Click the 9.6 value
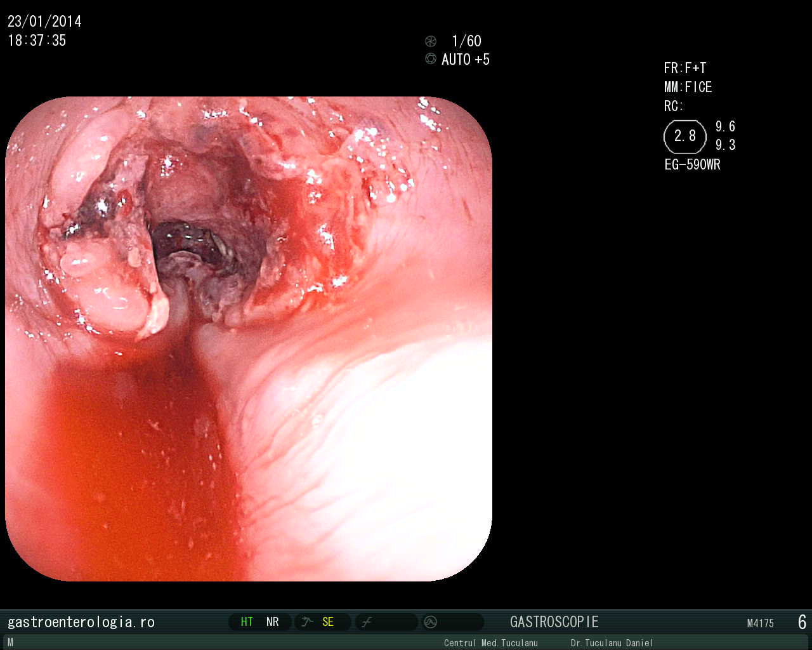 726,126
